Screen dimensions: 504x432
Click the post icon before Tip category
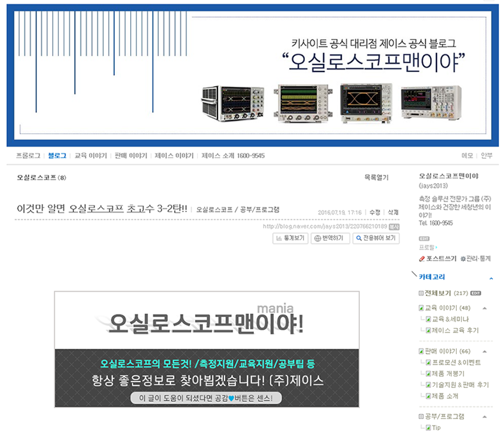tap(428, 428)
